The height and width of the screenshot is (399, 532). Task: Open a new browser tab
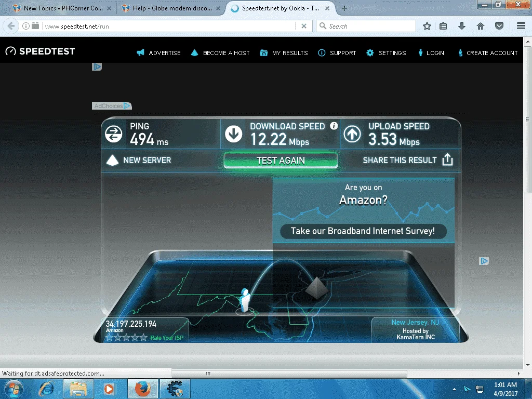tap(344, 8)
